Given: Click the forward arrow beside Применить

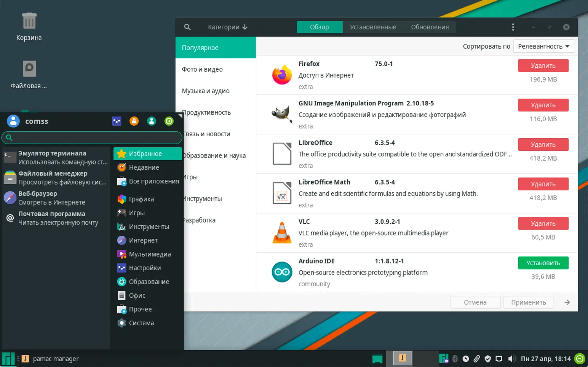Looking at the screenshot, I should (567, 302).
